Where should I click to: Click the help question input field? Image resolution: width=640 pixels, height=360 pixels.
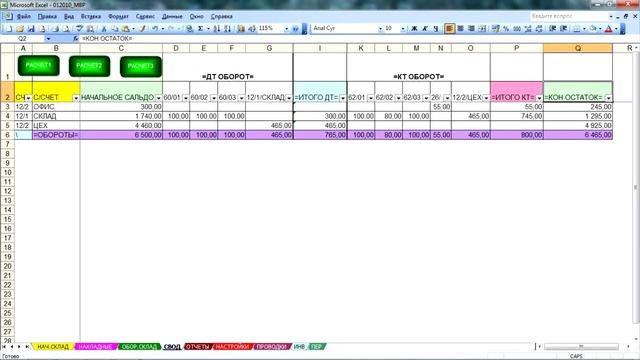coord(569,16)
